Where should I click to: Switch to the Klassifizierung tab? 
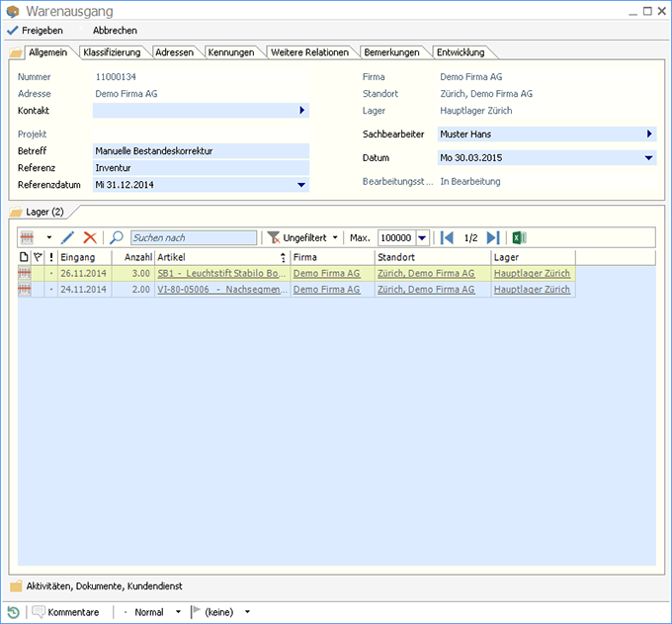coord(112,52)
